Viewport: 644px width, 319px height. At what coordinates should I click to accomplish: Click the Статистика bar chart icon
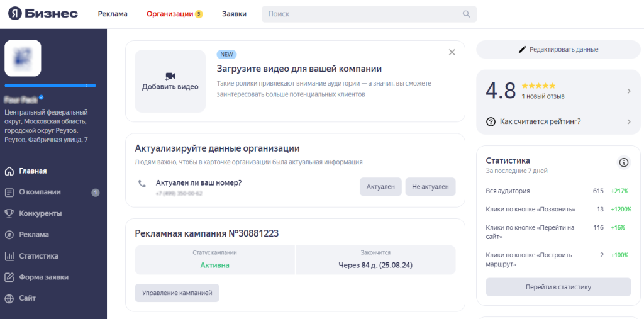tap(9, 256)
